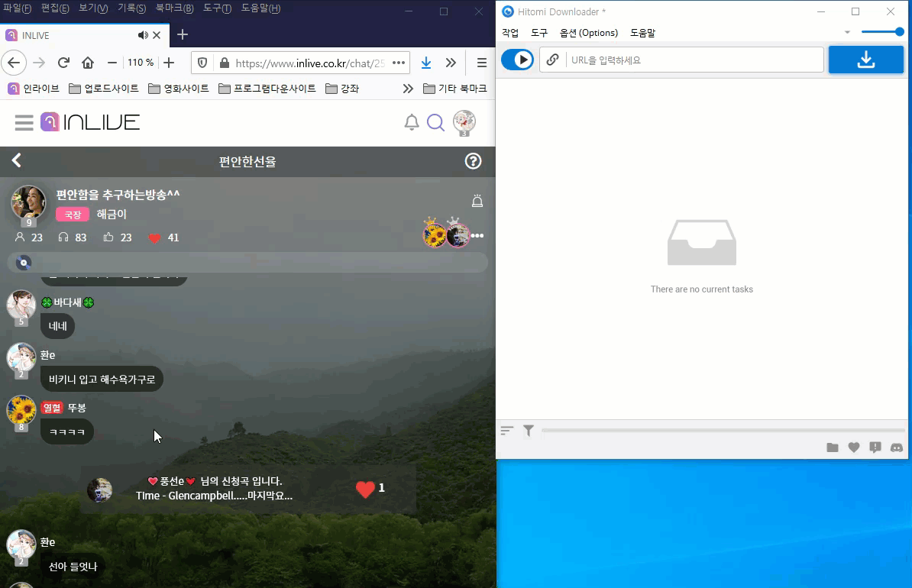Mute the INLIVE tab audio

pyautogui.click(x=143, y=35)
